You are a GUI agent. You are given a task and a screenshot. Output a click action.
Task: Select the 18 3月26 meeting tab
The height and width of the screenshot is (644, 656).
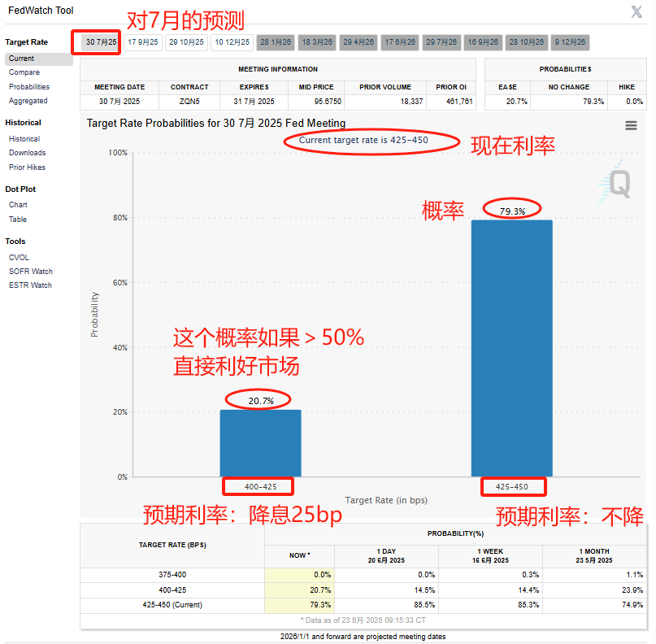pos(317,42)
